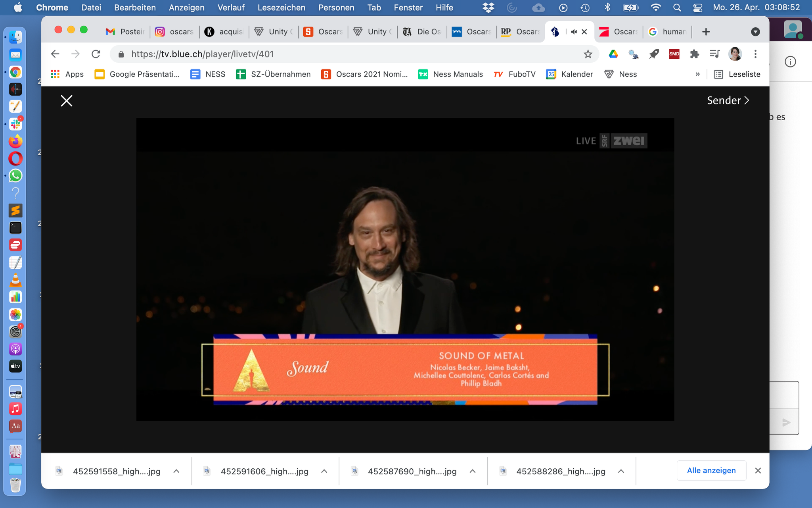Image resolution: width=812 pixels, height=508 pixels.
Task: Open the Chrome three-dot menu
Action: point(755,54)
